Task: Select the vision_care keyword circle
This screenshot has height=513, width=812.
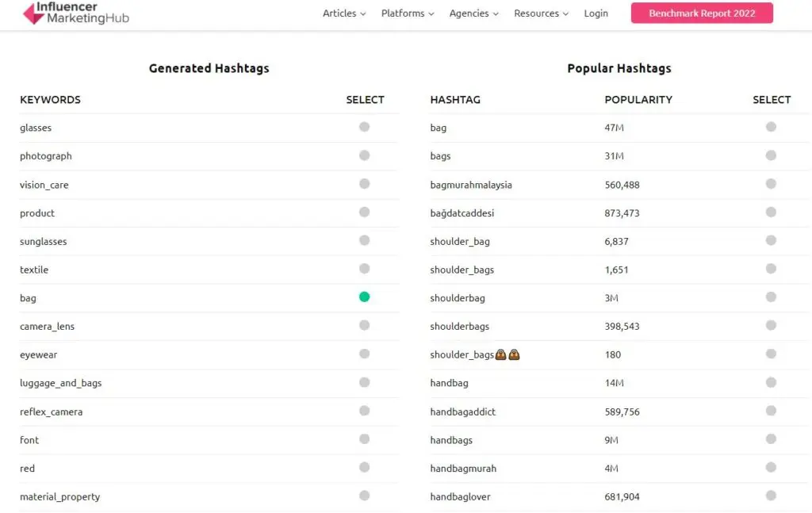Action: [364, 184]
